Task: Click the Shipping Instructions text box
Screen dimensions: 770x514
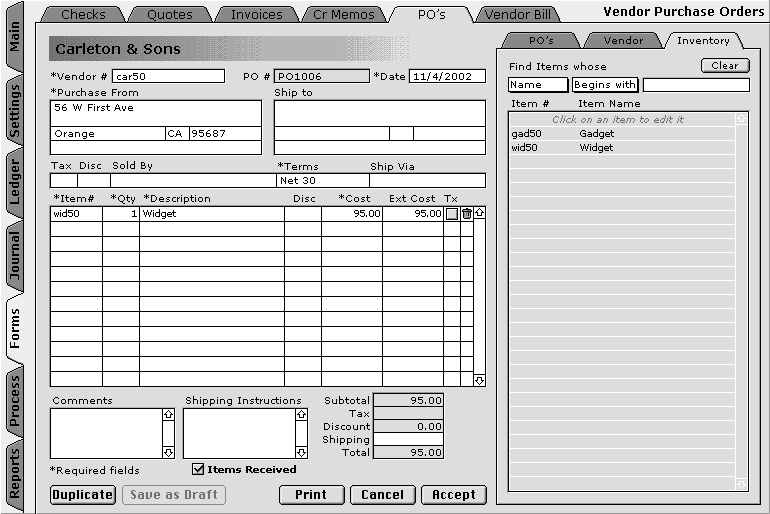Action: click(x=240, y=433)
